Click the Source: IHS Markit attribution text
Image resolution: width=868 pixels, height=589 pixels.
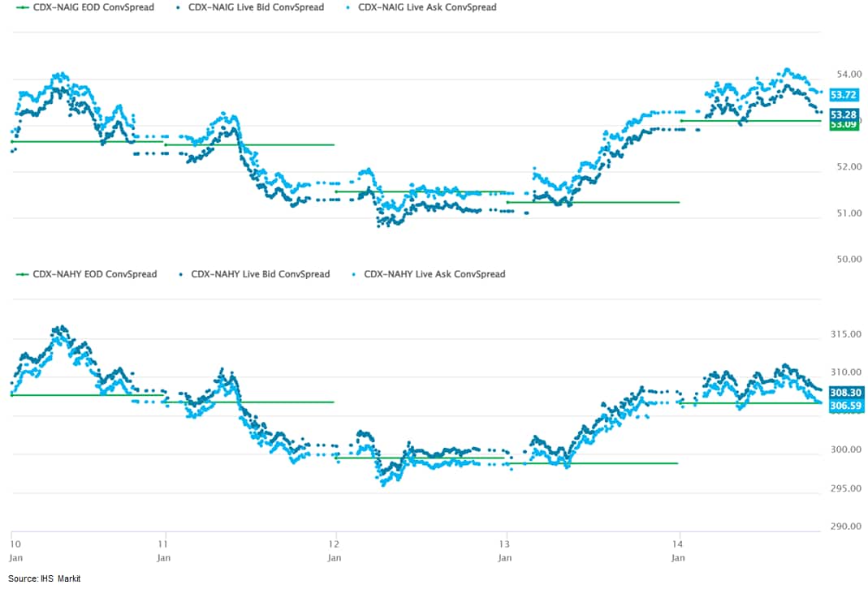pyautogui.click(x=45, y=578)
